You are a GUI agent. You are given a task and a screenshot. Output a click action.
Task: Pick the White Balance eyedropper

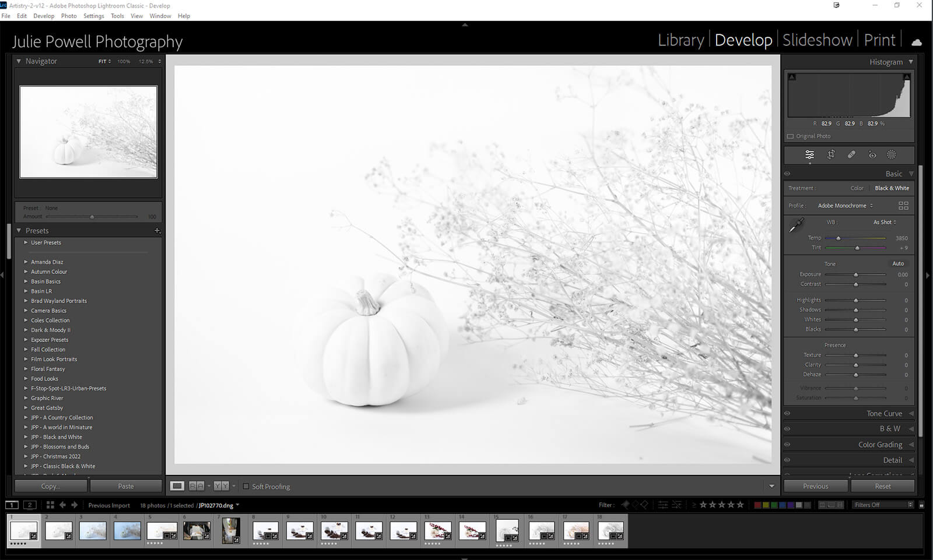pos(797,225)
